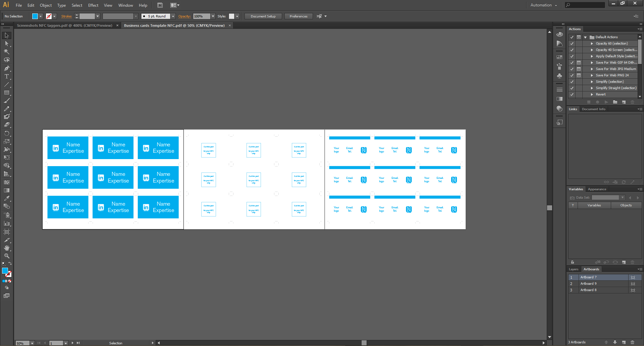Toggle the Opacity 60 (selection) action checkmark

point(572,44)
